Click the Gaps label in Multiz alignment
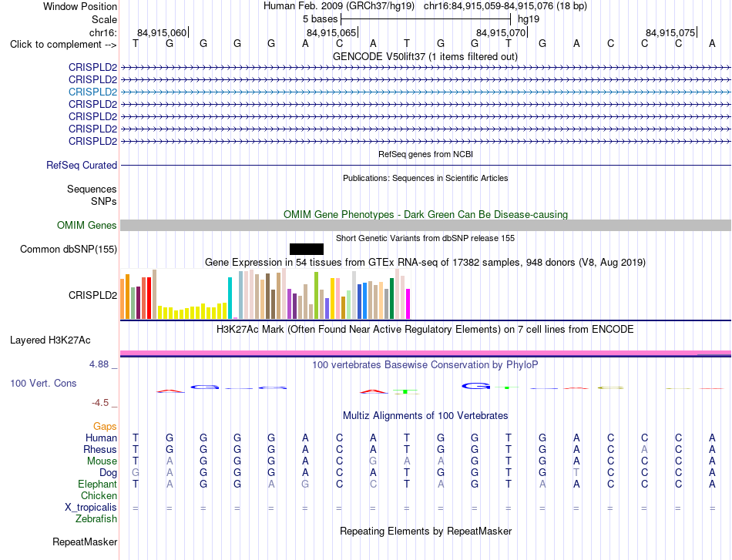 (105, 426)
